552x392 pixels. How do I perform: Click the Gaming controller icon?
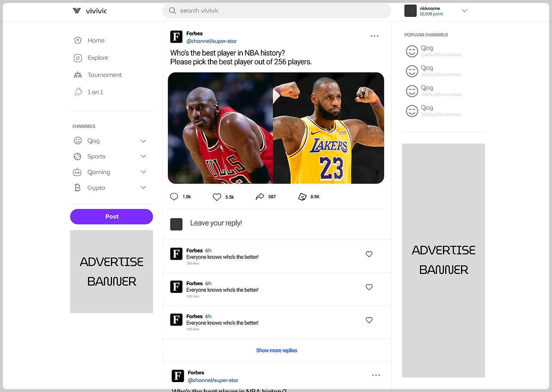(x=77, y=172)
